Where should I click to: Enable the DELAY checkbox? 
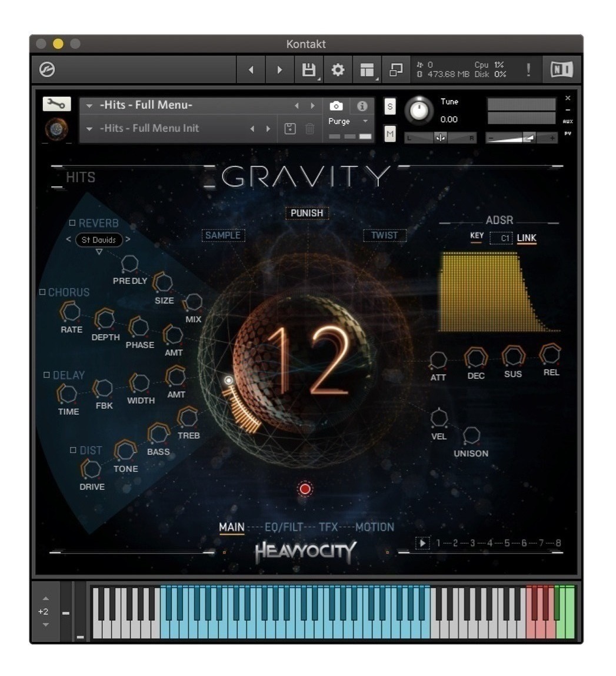pyautogui.click(x=46, y=375)
